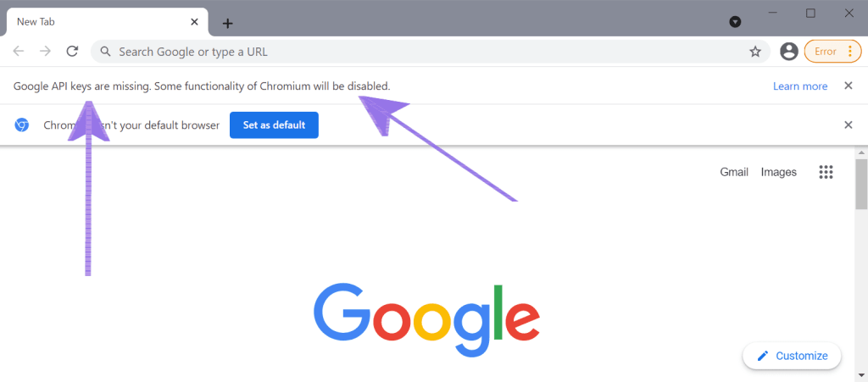Click the magnifier icon in the address bar

point(106,52)
